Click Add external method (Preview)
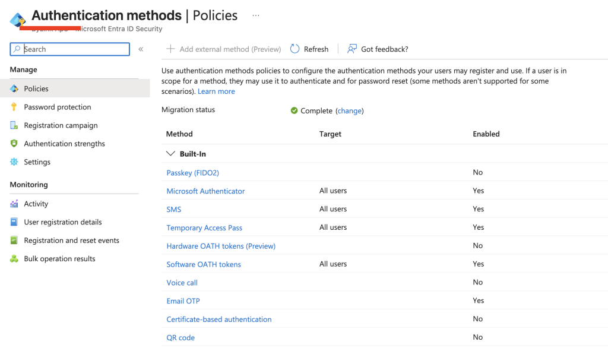 click(223, 49)
